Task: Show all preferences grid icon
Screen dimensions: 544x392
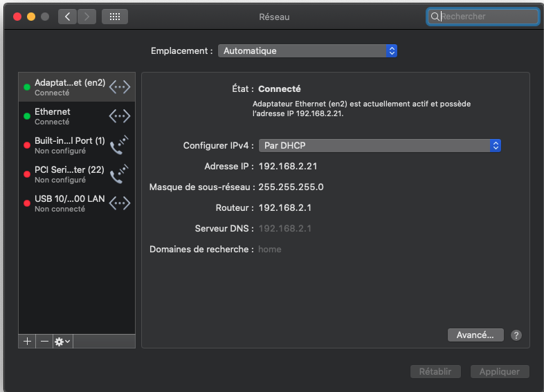Action: (x=115, y=17)
